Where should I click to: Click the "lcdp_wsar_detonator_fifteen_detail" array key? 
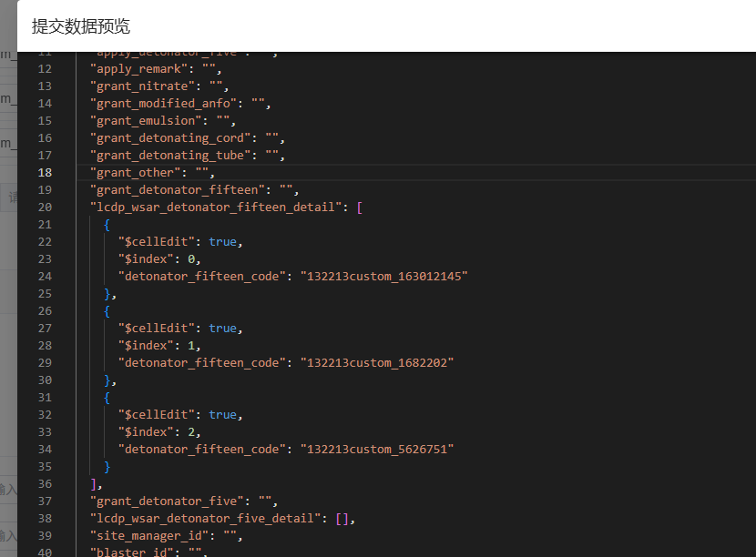[216, 208]
